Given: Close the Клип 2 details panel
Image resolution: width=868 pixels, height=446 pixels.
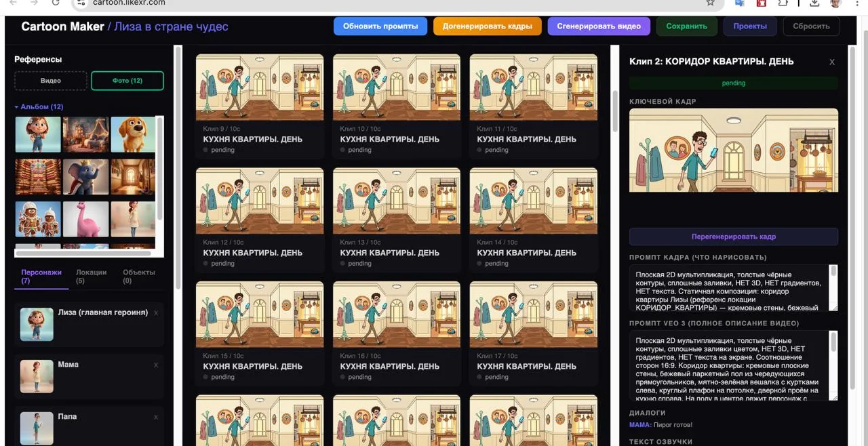Looking at the screenshot, I should coord(832,62).
